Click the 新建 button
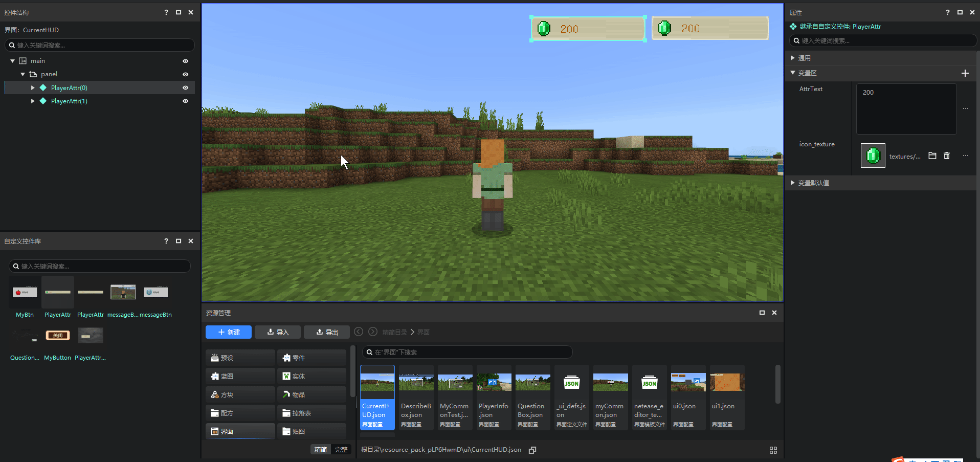The height and width of the screenshot is (462, 980). tap(229, 332)
